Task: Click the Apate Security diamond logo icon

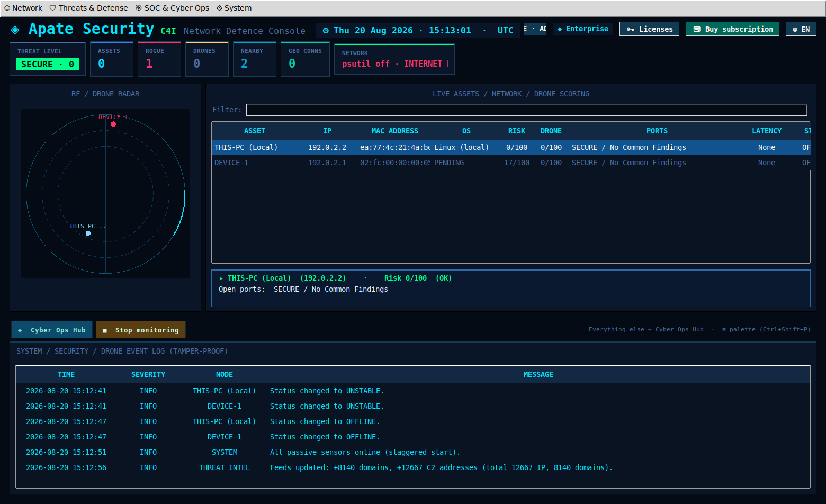Action: [15, 30]
